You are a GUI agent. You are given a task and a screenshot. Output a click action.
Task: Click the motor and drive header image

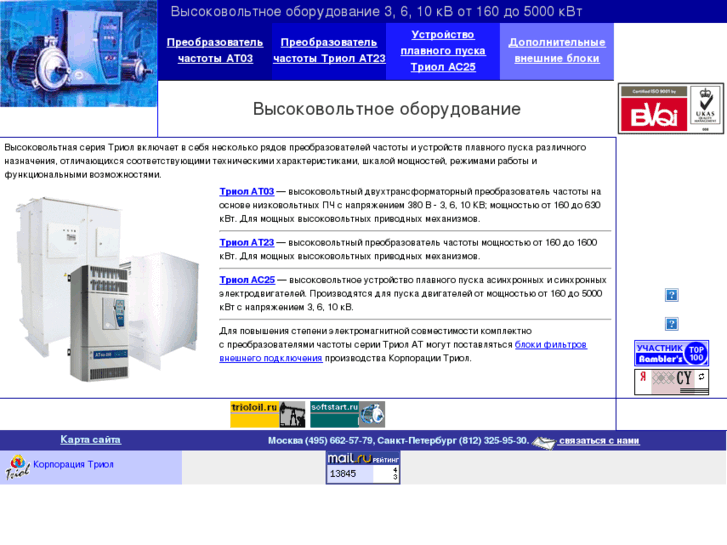[x=79, y=53]
